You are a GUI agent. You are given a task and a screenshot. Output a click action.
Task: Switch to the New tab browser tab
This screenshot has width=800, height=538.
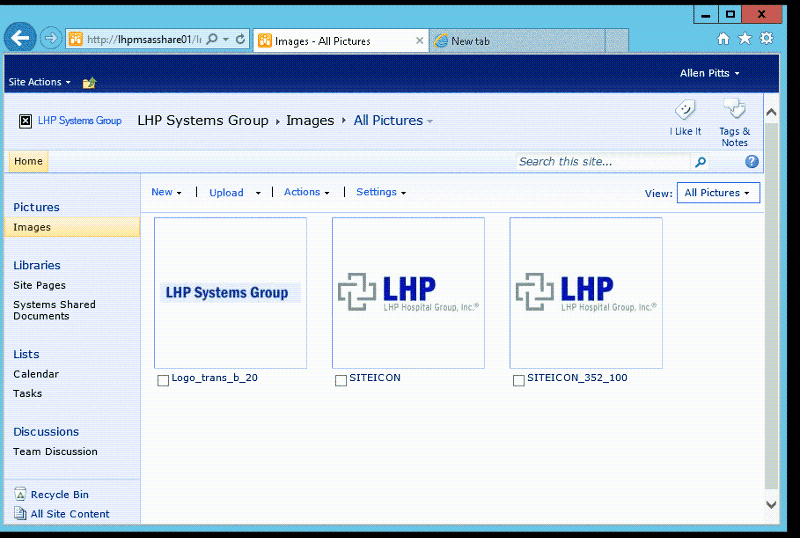(x=517, y=41)
